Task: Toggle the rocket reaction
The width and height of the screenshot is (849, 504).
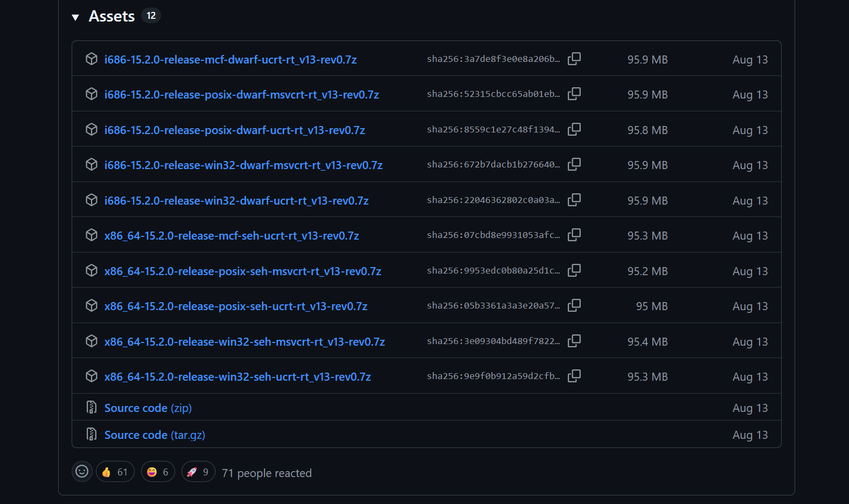Action: pos(198,472)
